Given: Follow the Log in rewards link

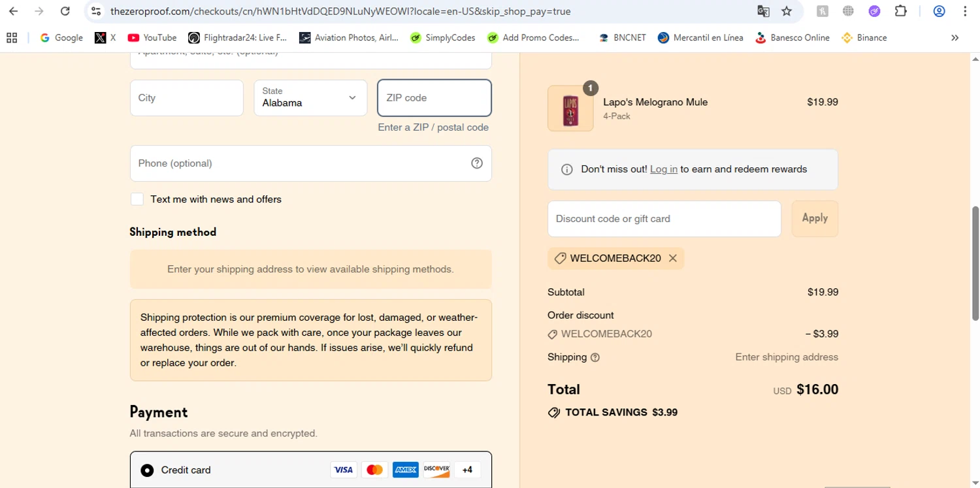Looking at the screenshot, I should tap(663, 169).
